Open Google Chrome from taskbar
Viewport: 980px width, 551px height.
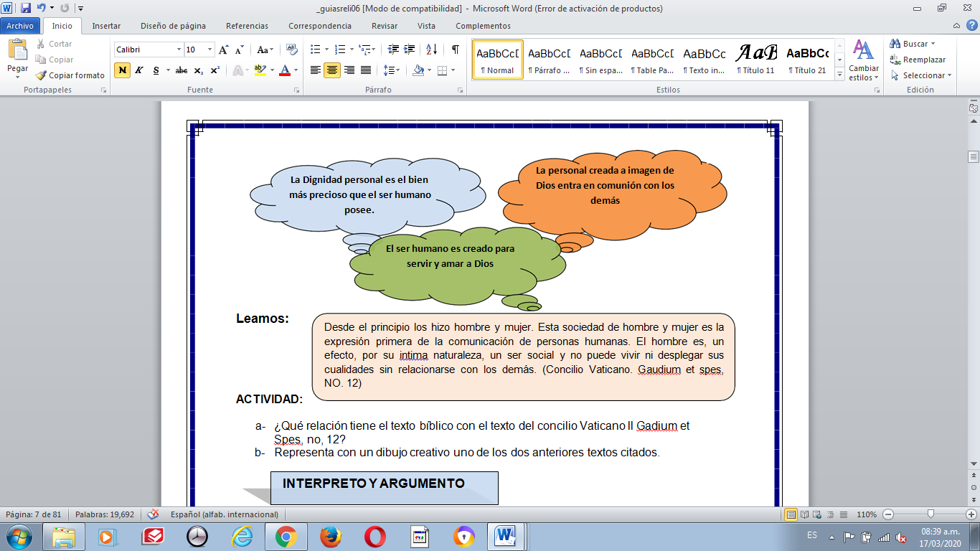click(286, 537)
